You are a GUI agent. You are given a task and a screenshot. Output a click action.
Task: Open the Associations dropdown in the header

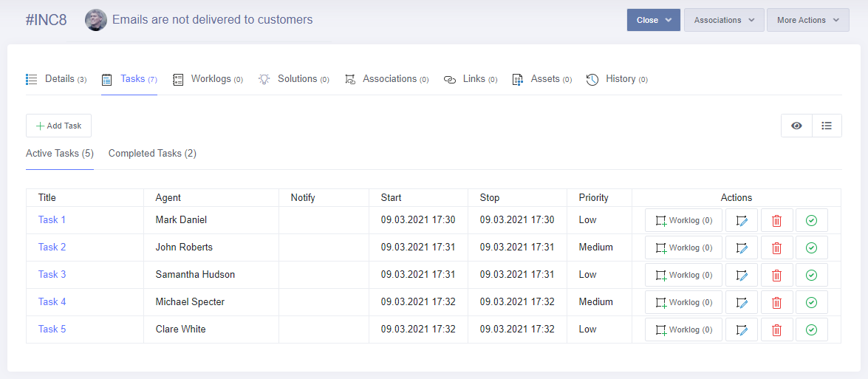[723, 20]
